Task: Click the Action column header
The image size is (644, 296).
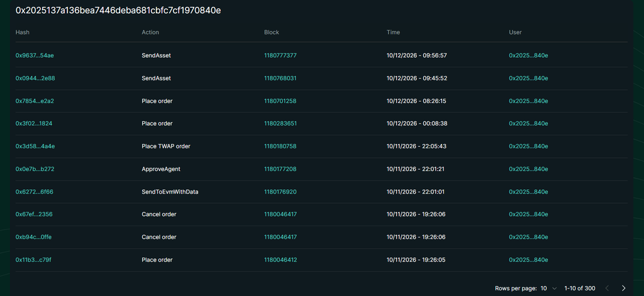Action: point(150,32)
